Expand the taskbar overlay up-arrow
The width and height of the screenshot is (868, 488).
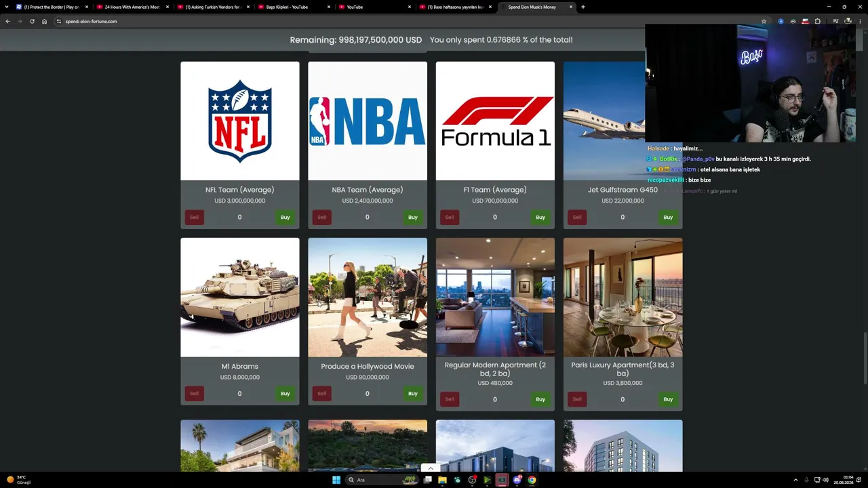430,468
